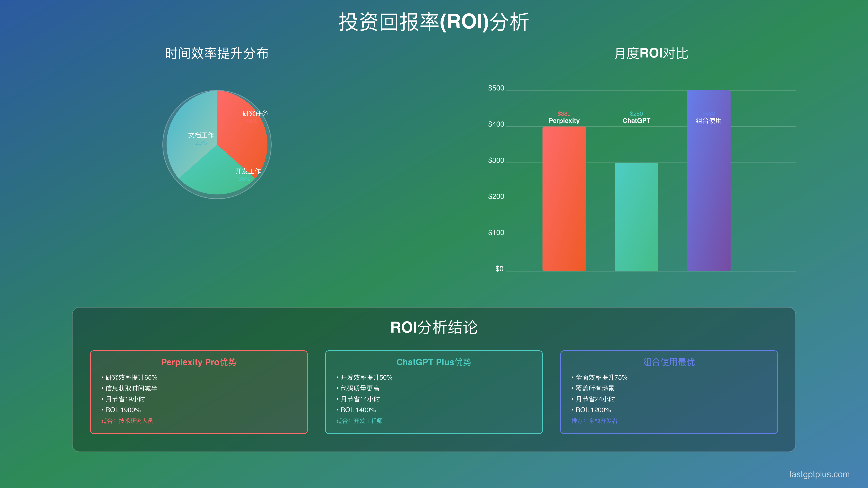Click the 研究效率提升65% bullet
The height and width of the screenshot is (488, 868).
(129, 378)
